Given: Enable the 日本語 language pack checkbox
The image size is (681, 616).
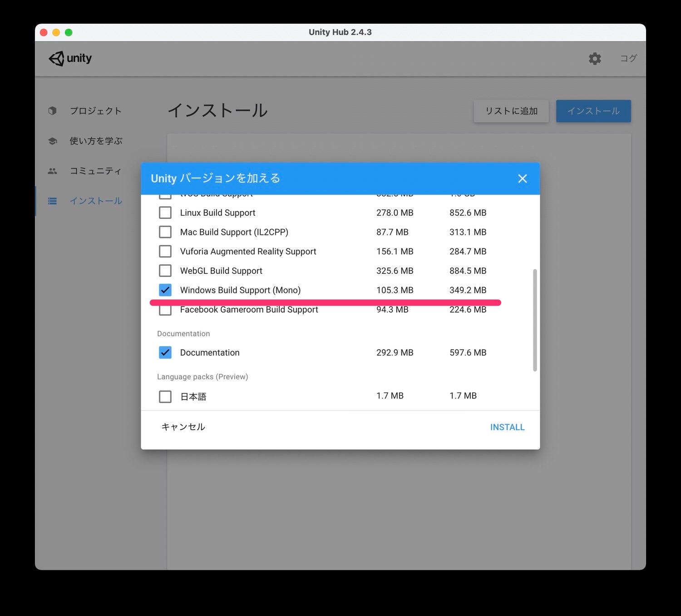Looking at the screenshot, I should [165, 397].
